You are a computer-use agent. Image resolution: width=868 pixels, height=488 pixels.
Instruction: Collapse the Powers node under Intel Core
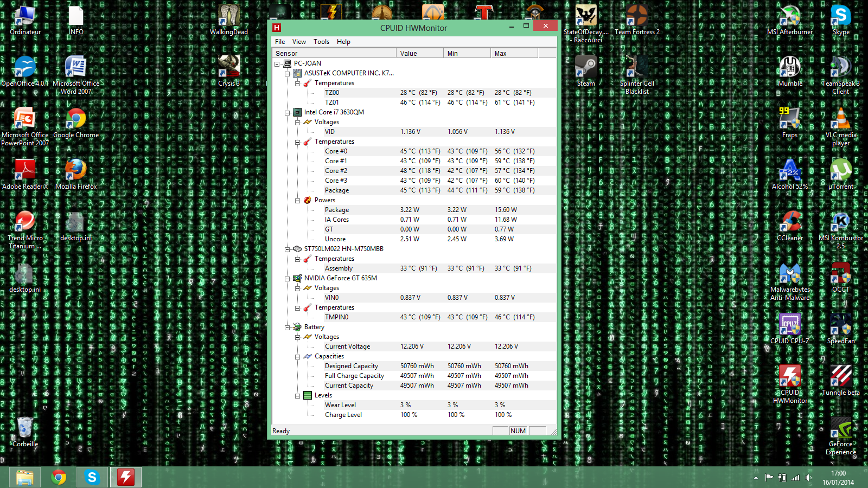(298, 200)
